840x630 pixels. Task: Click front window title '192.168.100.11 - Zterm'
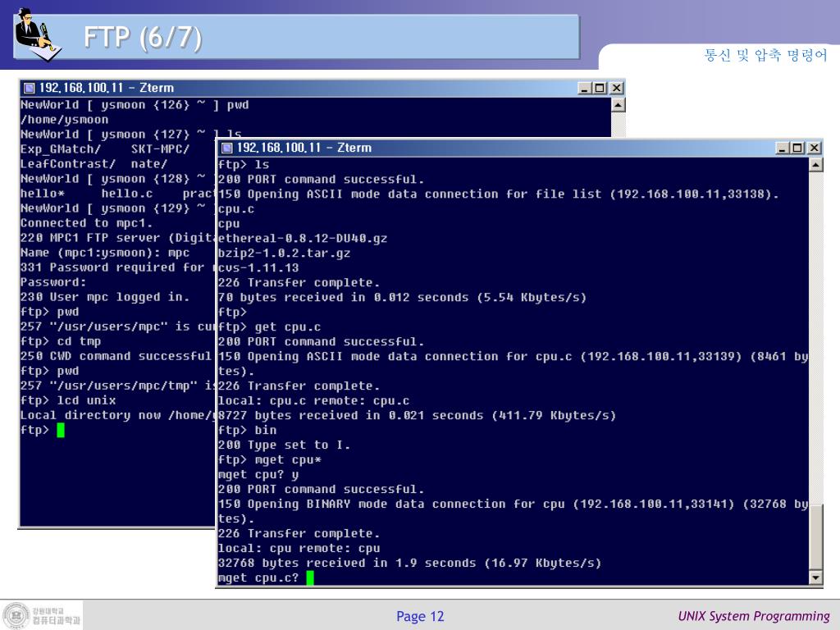coord(304,148)
